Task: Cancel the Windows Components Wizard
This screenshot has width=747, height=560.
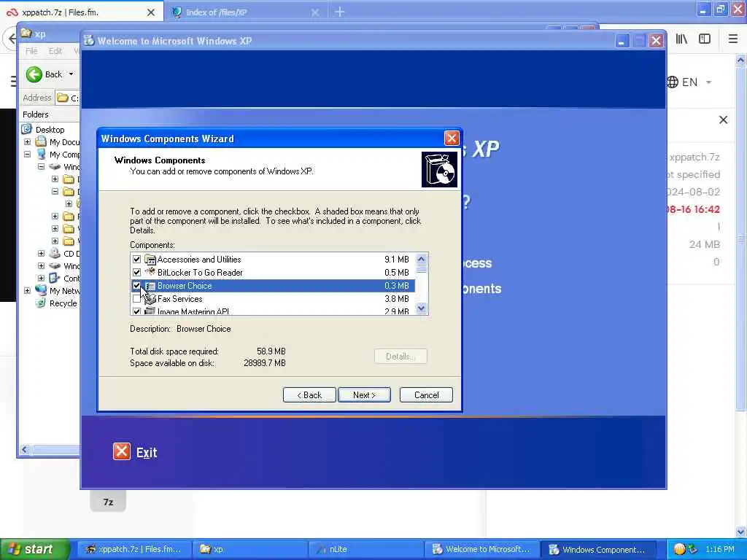Action: [426, 394]
